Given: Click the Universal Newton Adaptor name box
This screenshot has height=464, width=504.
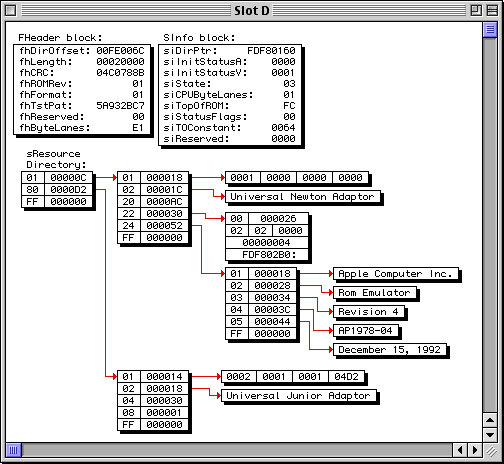Looking at the screenshot, I should 303,197.
